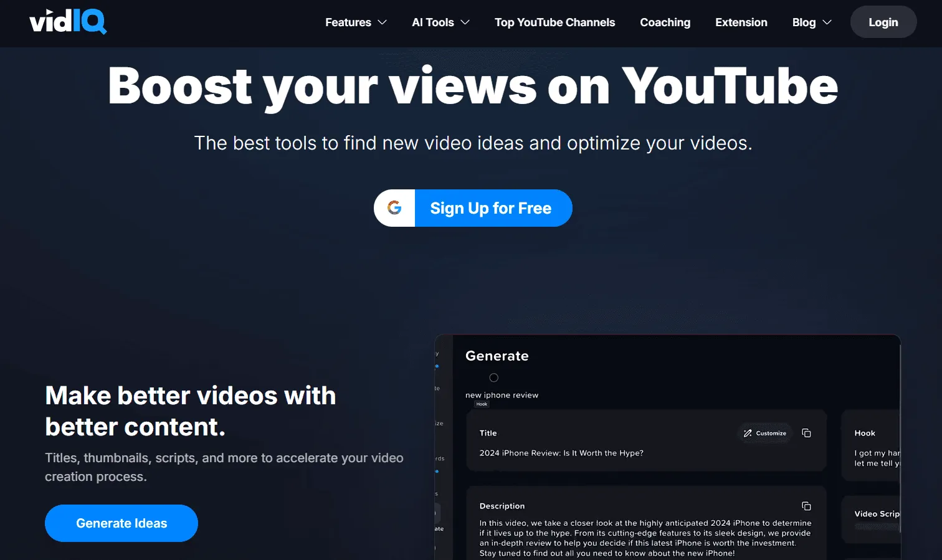The height and width of the screenshot is (560, 942).
Task: Click Sign Up for Free
Action: [473, 208]
